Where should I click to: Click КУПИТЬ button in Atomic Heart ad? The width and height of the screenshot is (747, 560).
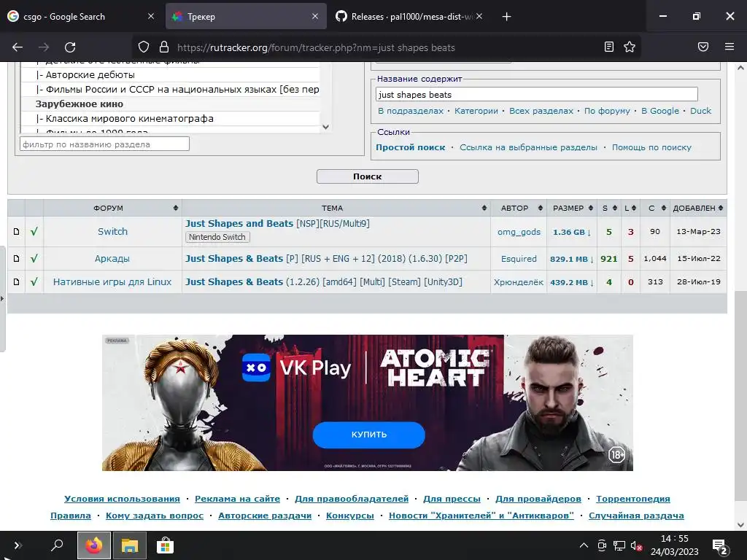click(x=368, y=435)
